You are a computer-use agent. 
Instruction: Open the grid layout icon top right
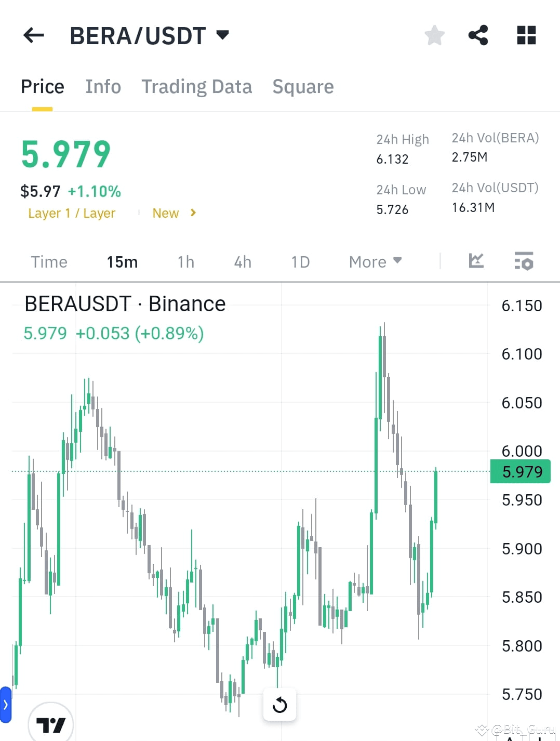(526, 35)
